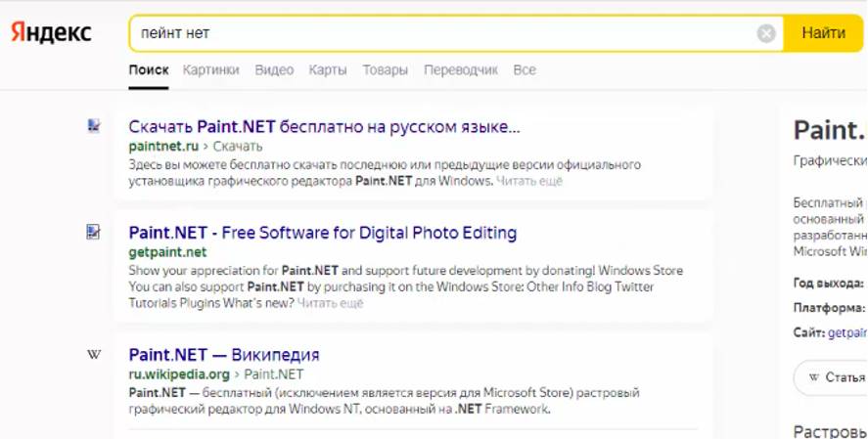Click the Paint. heading in side panel
Image resolution: width=868 pixels, height=439 pixels.
(x=830, y=130)
